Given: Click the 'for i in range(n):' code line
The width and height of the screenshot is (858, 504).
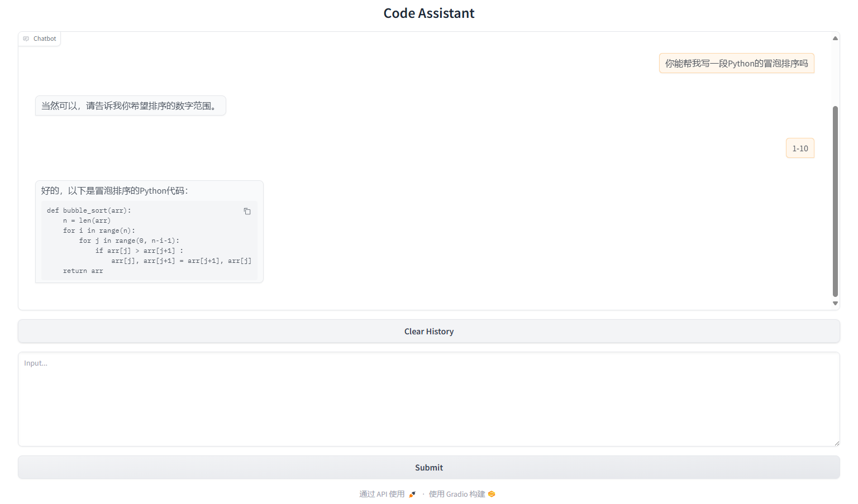Looking at the screenshot, I should pyautogui.click(x=99, y=231).
